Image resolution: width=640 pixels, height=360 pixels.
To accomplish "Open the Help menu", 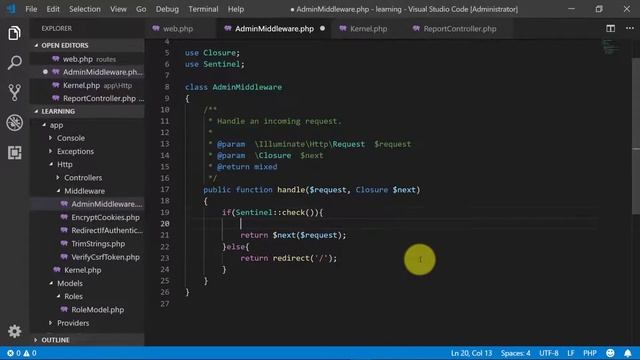I will pos(236,9).
